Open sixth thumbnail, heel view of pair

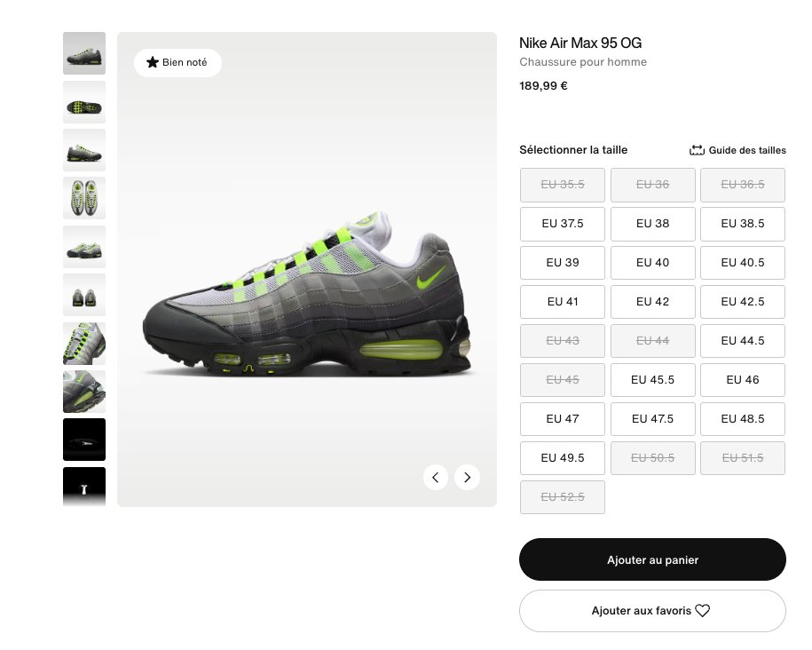click(x=84, y=295)
